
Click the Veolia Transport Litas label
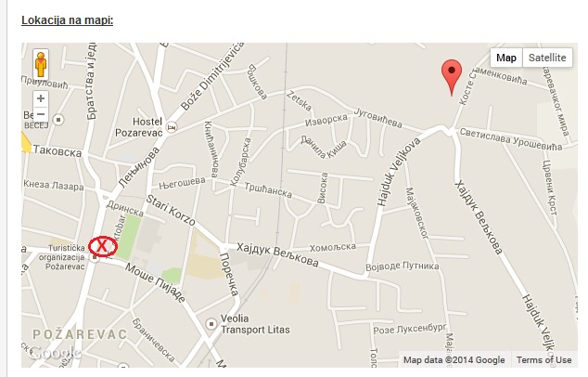tap(255, 324)
